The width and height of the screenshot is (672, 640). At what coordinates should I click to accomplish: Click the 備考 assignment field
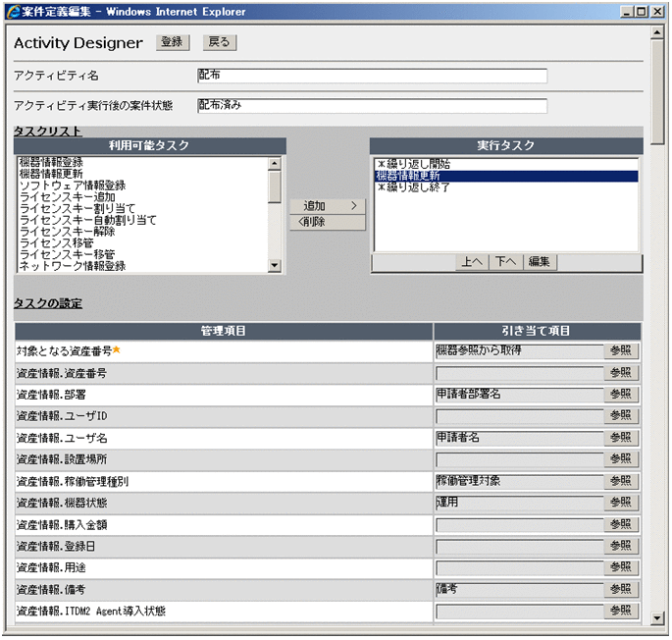tap(519, 589)
